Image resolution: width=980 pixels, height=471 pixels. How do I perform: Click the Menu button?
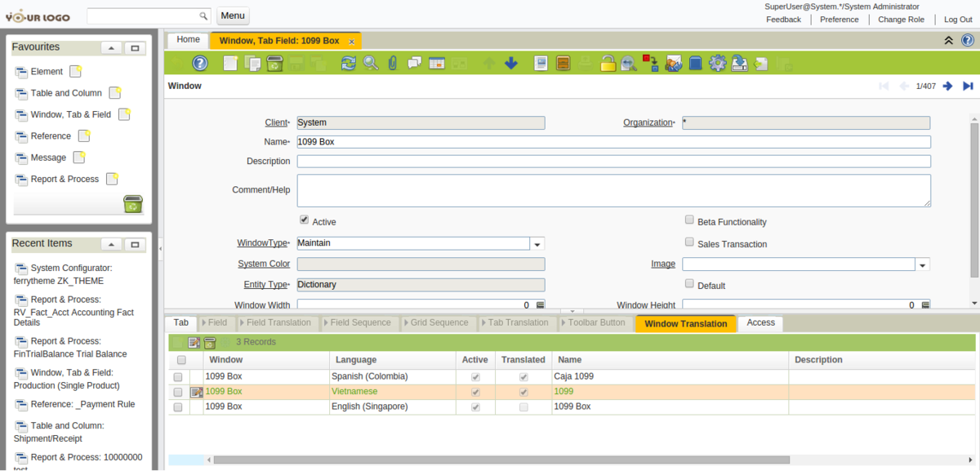[x=233, y=16]
